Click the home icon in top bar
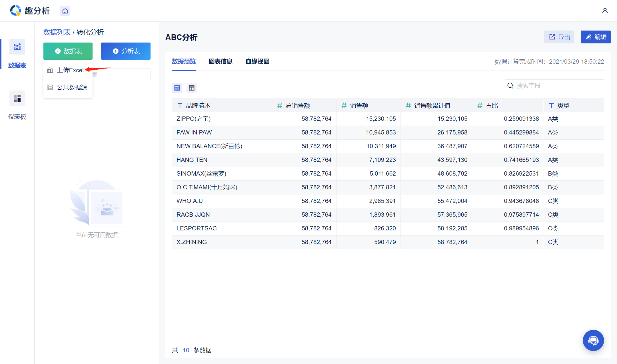Image resolution: width=617 pixels, height=364 pixels. (x=65, y=11)
